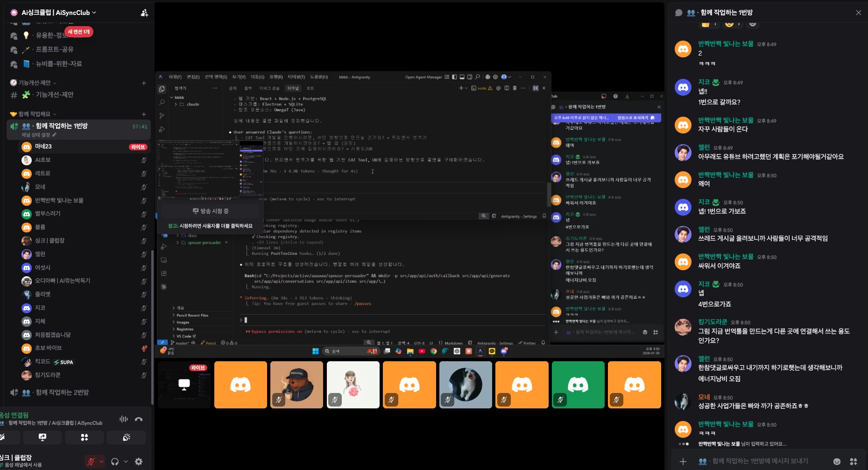
Task: Open microphone input options arrow
Action: [101, 462]
